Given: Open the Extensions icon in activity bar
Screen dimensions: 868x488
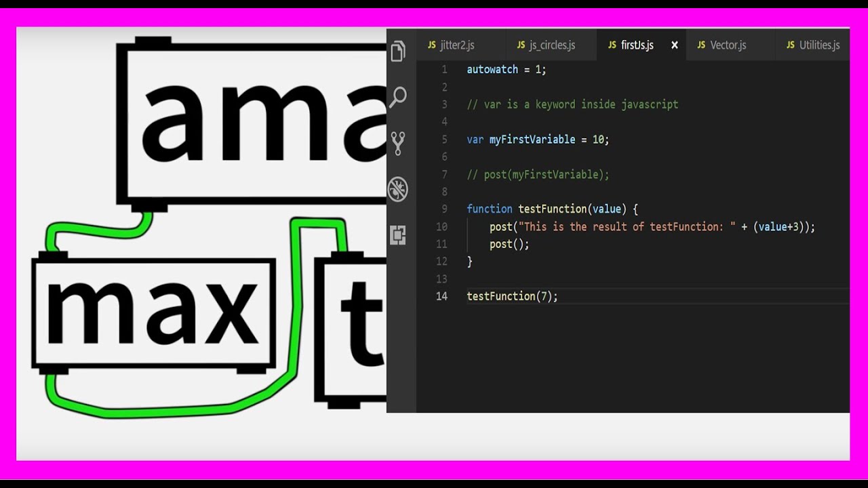Looking at the screenshot, I should pos(398,235).
